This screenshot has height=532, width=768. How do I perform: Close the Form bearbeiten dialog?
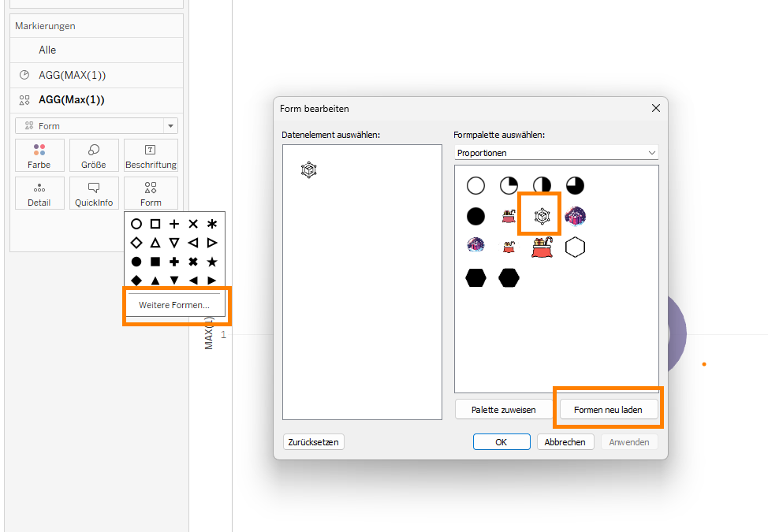[x=656, y=108]
